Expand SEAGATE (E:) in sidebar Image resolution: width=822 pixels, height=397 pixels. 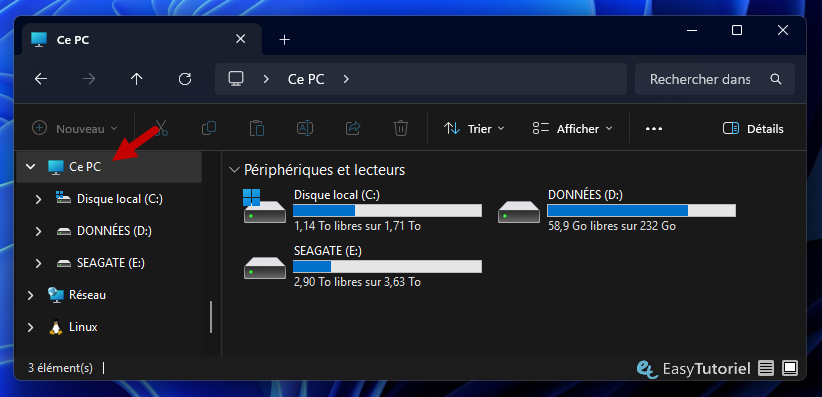(38, 263)
